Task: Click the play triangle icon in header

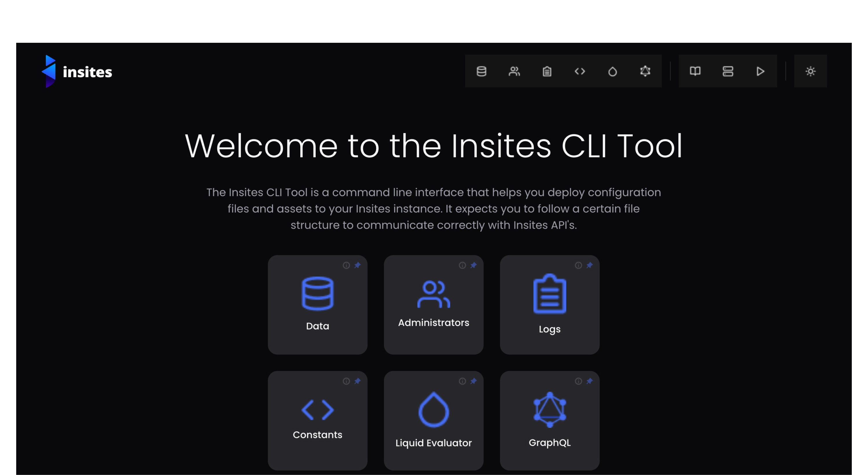Action: (x=760, y=71)
